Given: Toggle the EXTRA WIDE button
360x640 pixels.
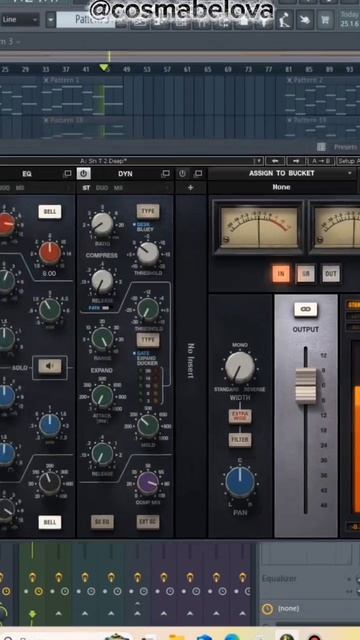Looking at the screenshot, I should tap(240, 416).
